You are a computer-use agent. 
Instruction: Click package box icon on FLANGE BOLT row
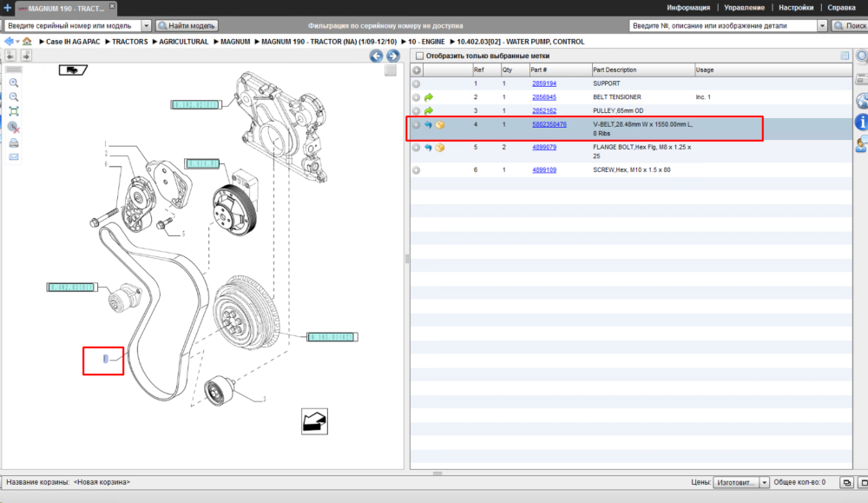click(x=440, y=148)
